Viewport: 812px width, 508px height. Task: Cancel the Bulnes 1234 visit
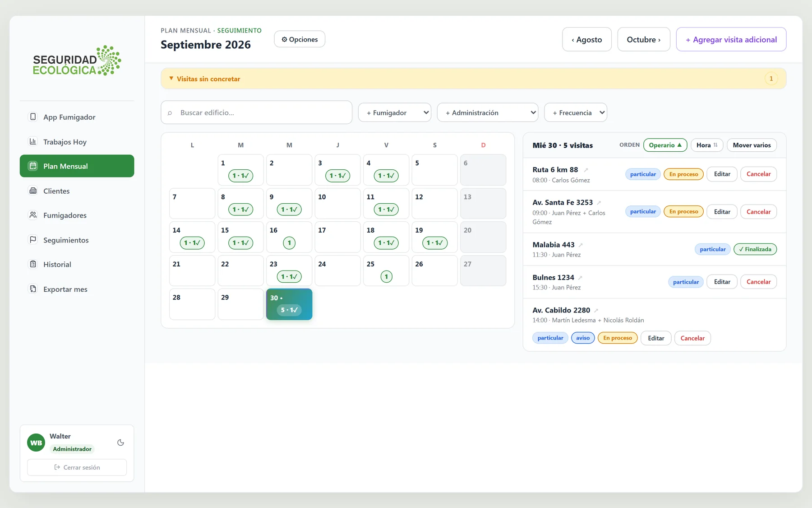[758, 282]
